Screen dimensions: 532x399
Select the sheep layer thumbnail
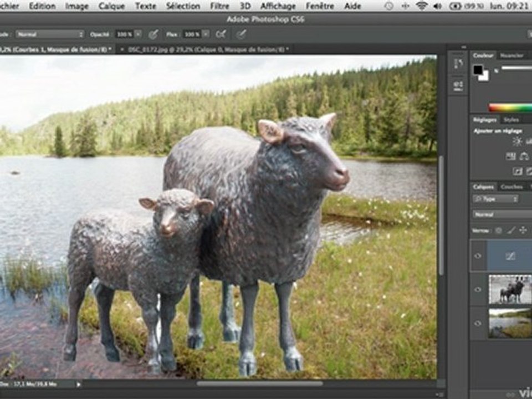[x=510, y=289]
